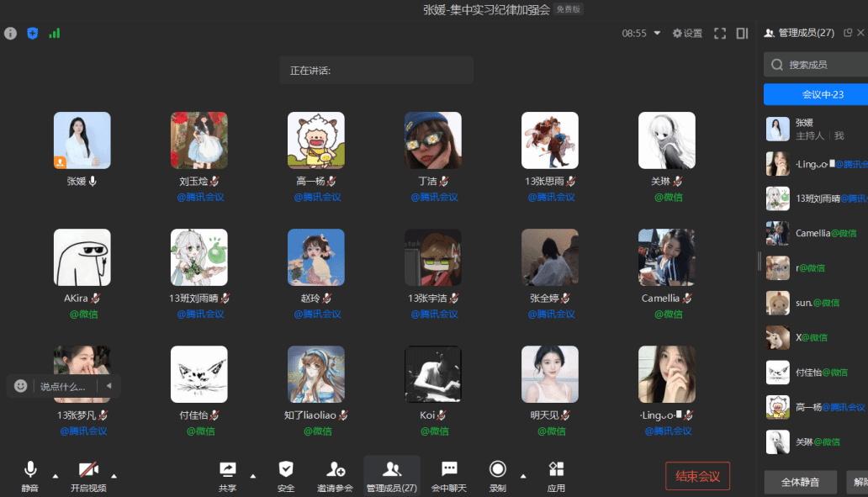Screen dimensions: 868x497
Task: Click the blue security shield icon
Action: point(32,34)
